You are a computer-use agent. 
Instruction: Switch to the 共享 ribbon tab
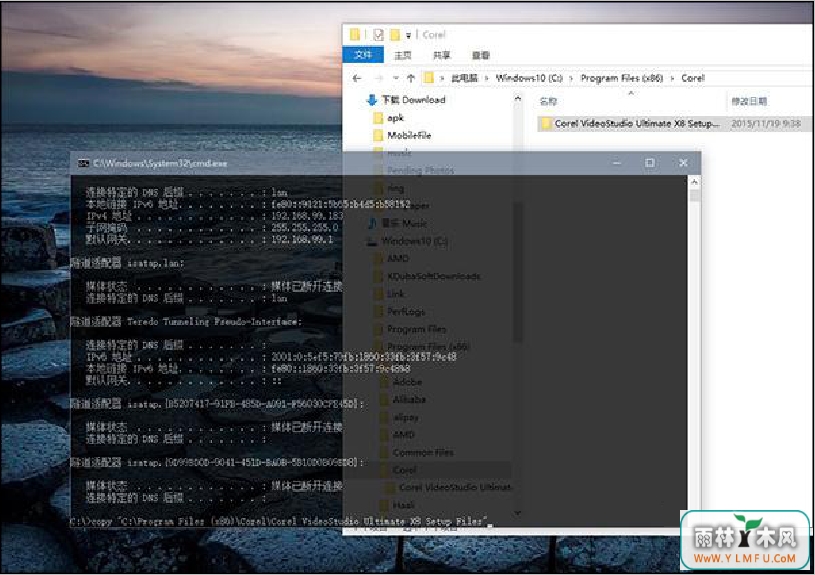[x=441, y=55]
